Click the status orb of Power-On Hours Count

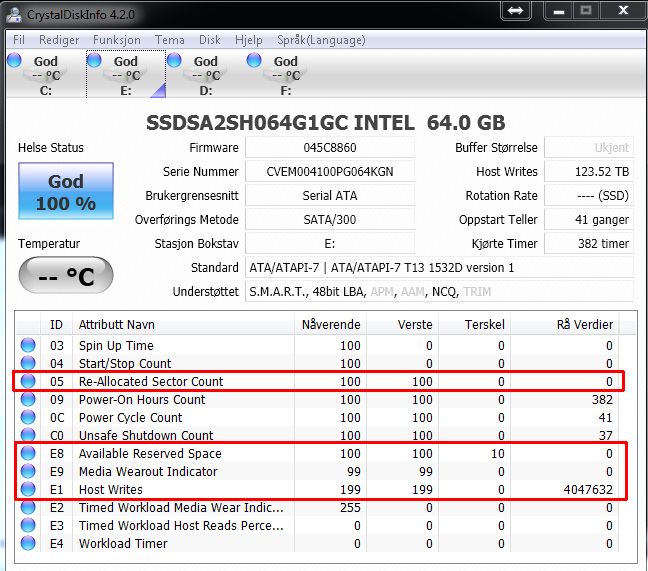click(x=28, y=399)
